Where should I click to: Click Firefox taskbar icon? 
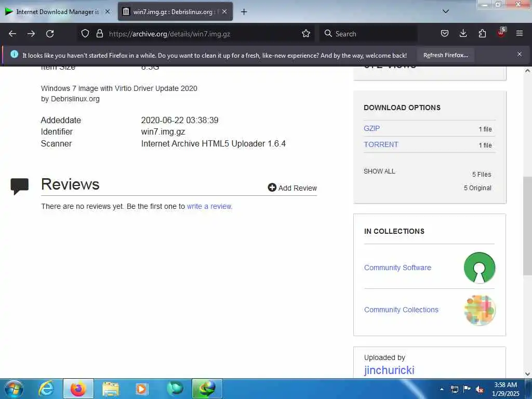coord(78,389)
